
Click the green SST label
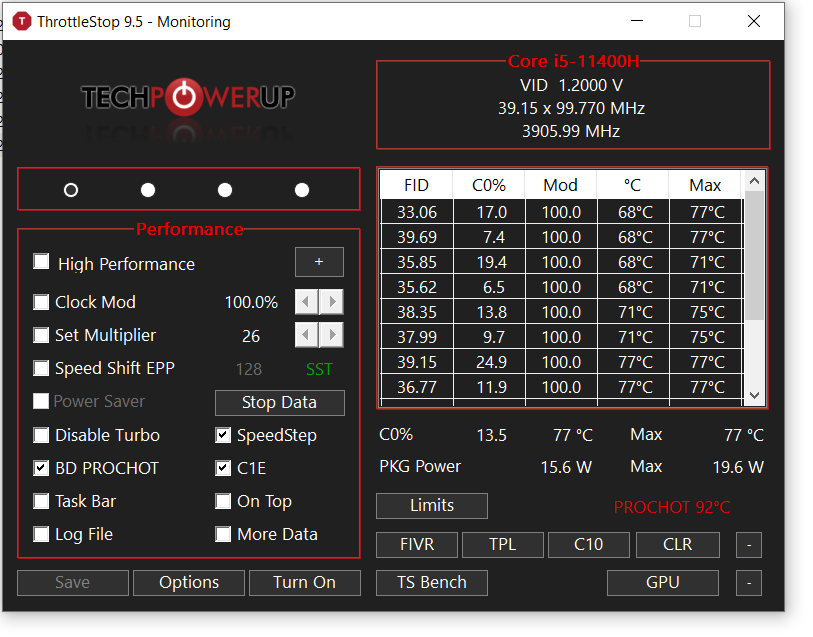319,370
